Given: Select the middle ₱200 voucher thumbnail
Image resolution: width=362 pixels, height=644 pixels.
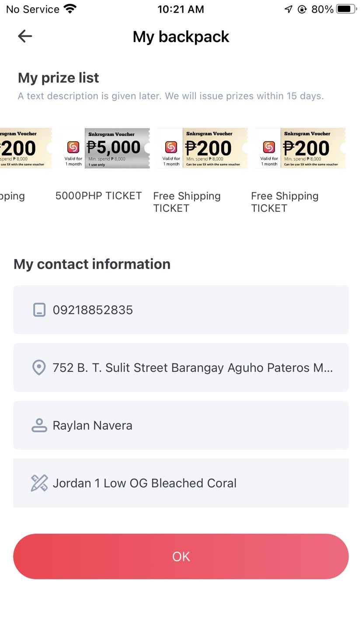Looking at the screenshot, I should pos(202,148).
